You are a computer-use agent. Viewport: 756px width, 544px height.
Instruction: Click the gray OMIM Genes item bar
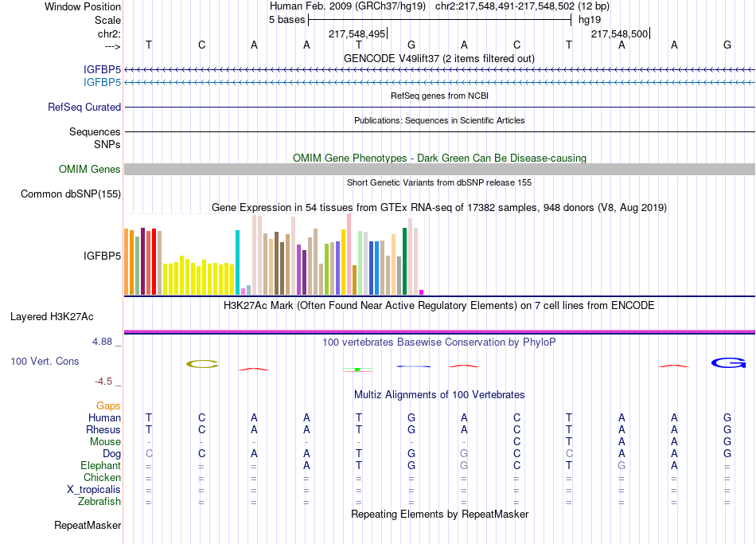440,169
